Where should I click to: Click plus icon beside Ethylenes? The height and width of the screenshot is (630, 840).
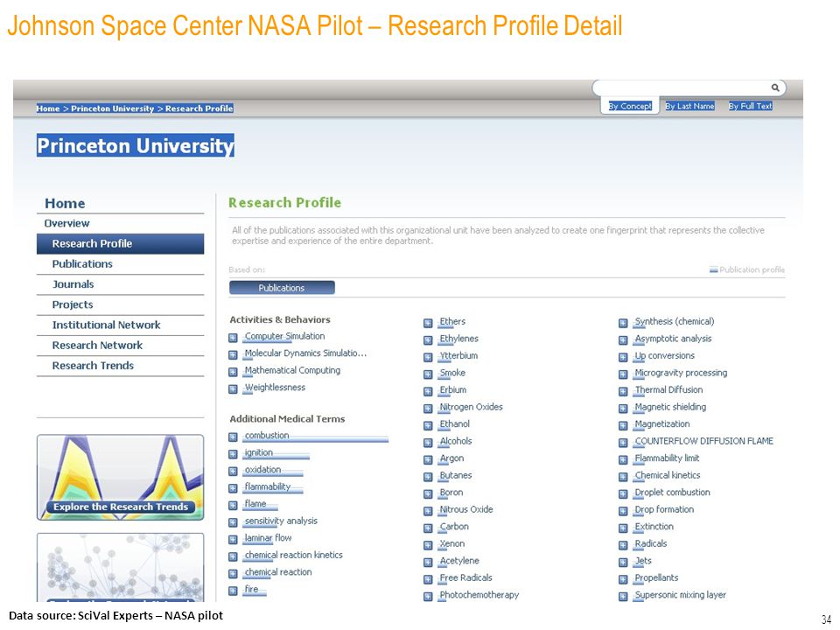tap(428, 340)
